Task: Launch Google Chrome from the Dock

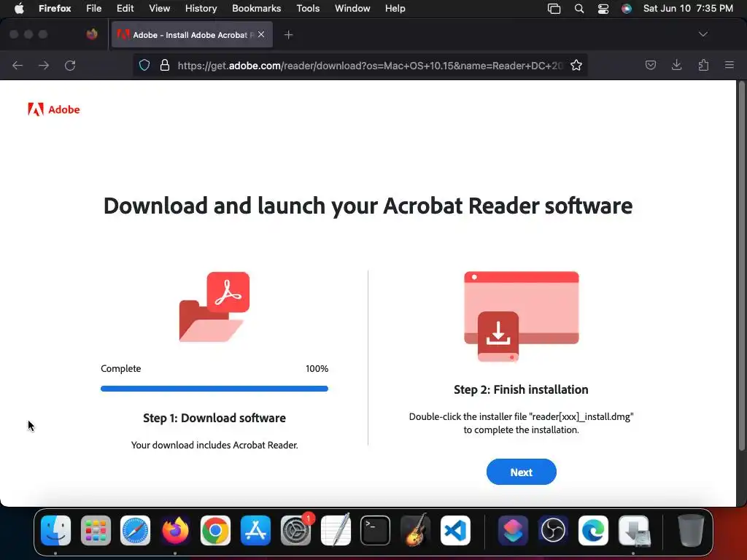Action: (215, 531)
